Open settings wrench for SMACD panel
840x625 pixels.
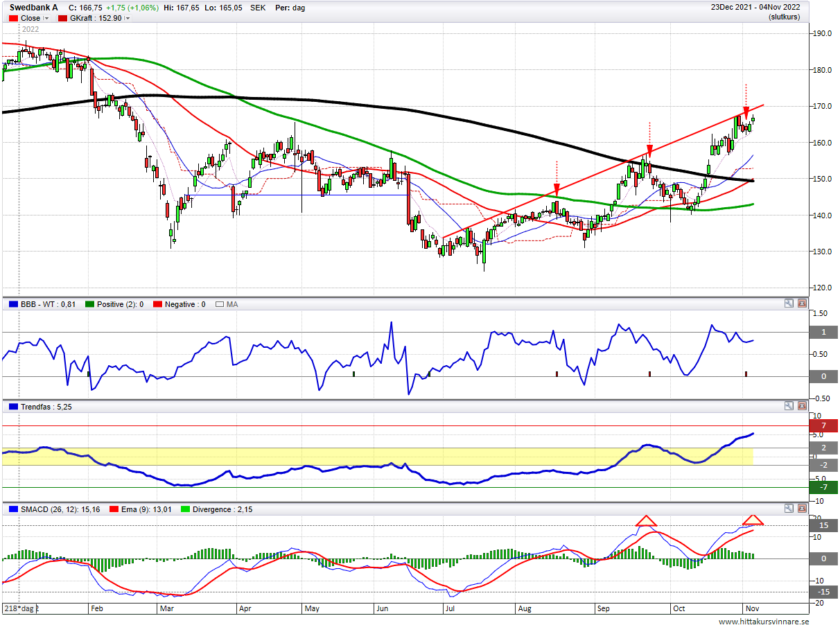coord(789,509)
